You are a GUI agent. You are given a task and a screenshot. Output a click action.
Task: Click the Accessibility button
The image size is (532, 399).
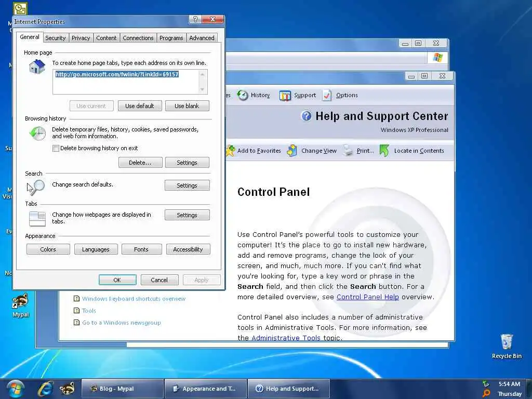pyautogui.click(x=188, y=249)
